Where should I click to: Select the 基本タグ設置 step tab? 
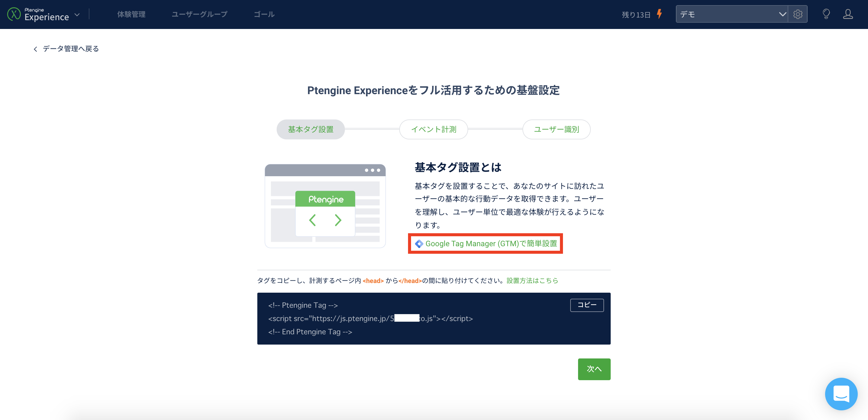[311, 129]
